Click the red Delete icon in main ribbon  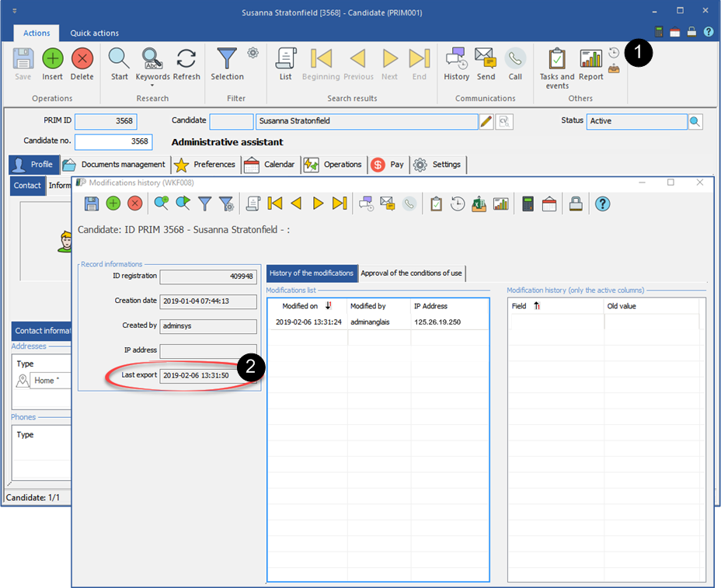coord(82,59)
